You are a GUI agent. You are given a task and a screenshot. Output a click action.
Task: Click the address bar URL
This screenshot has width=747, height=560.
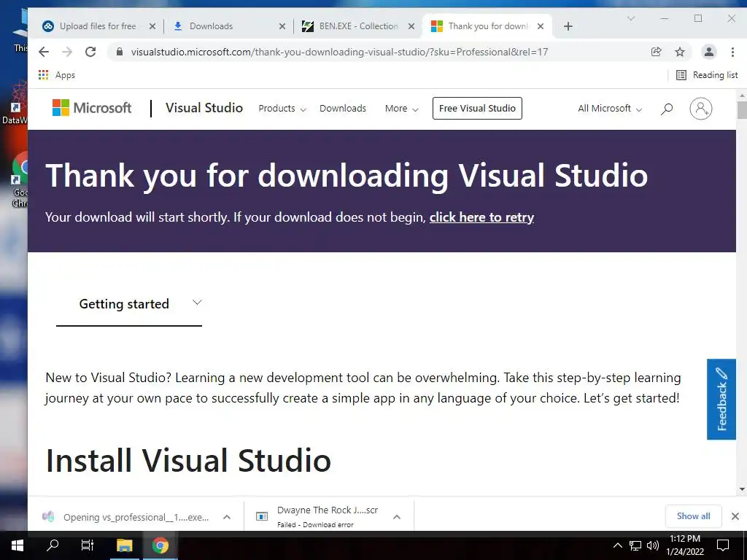pyautogui.click(x=339, y=52)
